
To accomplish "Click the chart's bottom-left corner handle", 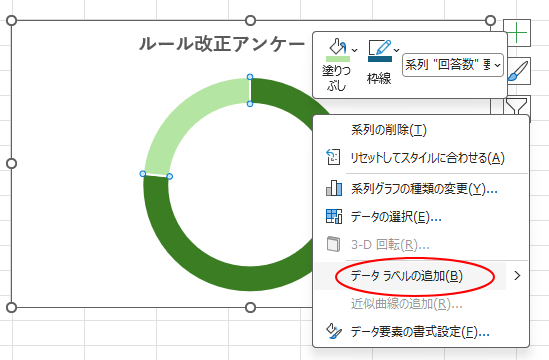I will click(12, 307).
